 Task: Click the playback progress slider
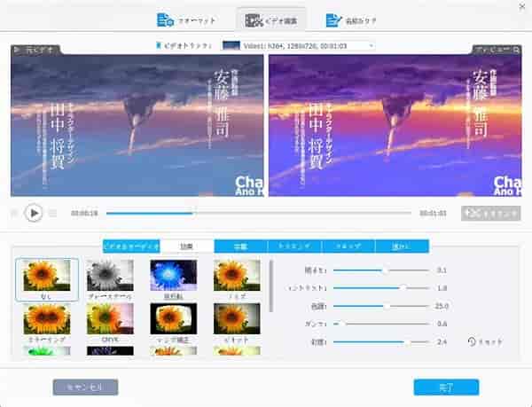pos(259,214)
